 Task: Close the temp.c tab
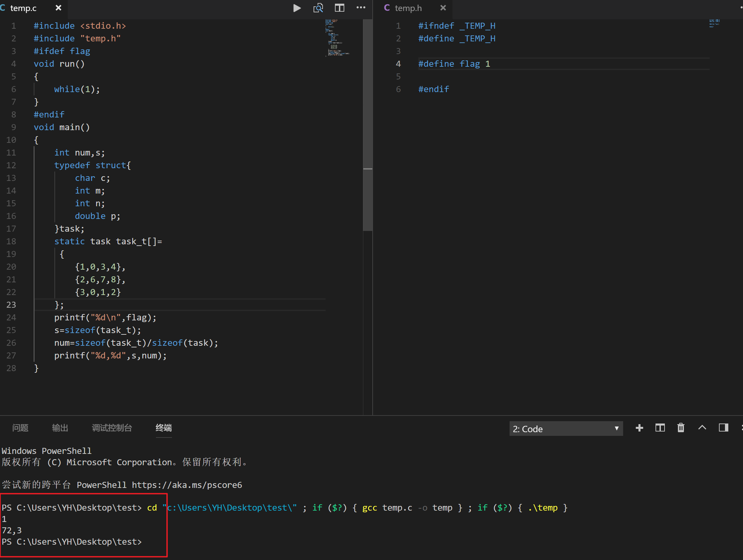[x=58, y=8]
